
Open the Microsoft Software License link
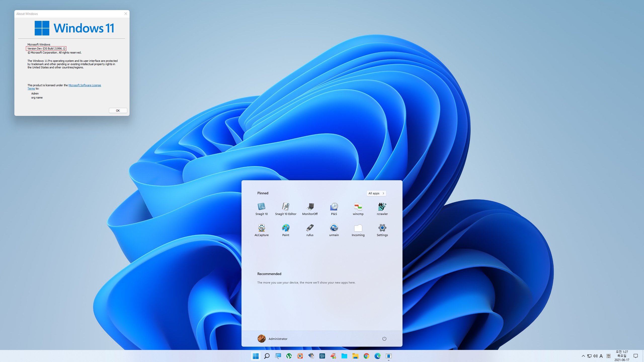[85, 85]
